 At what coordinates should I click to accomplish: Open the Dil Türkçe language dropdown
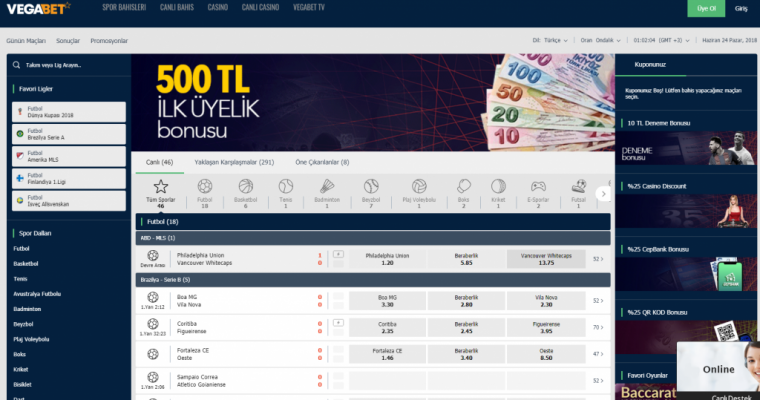550,40
